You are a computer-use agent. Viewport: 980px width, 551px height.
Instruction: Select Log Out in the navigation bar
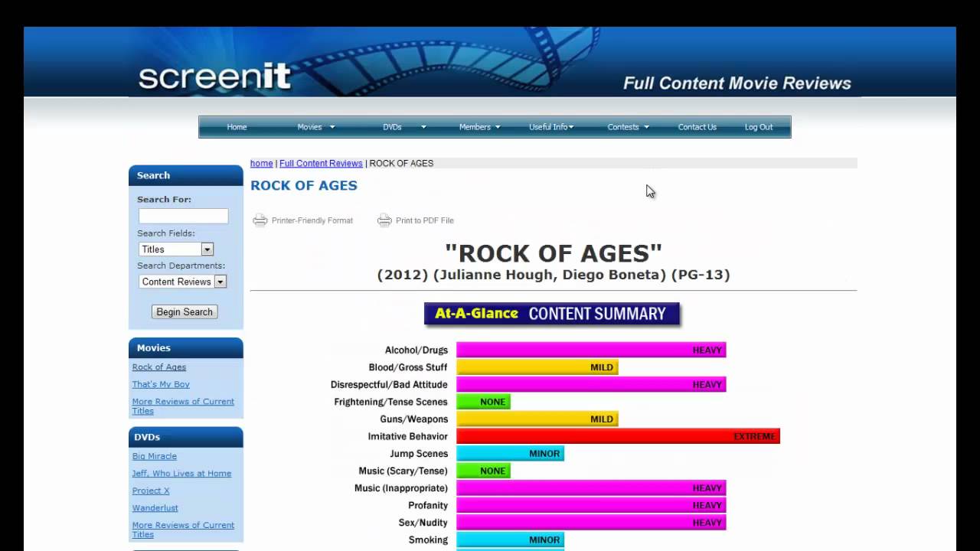[759, 127]
